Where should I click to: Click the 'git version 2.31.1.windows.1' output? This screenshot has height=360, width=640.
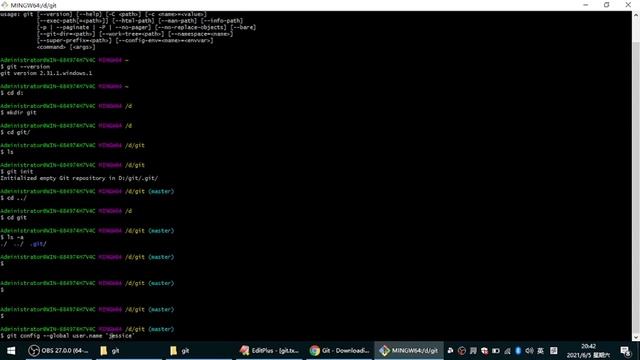click(x=46, y=73)
